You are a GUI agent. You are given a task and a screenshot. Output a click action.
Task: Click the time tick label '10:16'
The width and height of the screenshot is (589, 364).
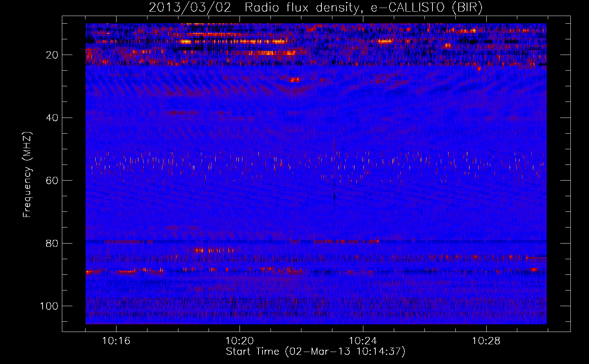116,341
